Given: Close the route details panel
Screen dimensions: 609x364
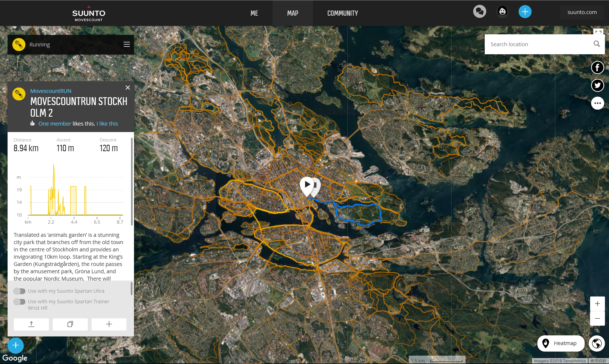Looking at the screenshot, I should click(128, 87).
